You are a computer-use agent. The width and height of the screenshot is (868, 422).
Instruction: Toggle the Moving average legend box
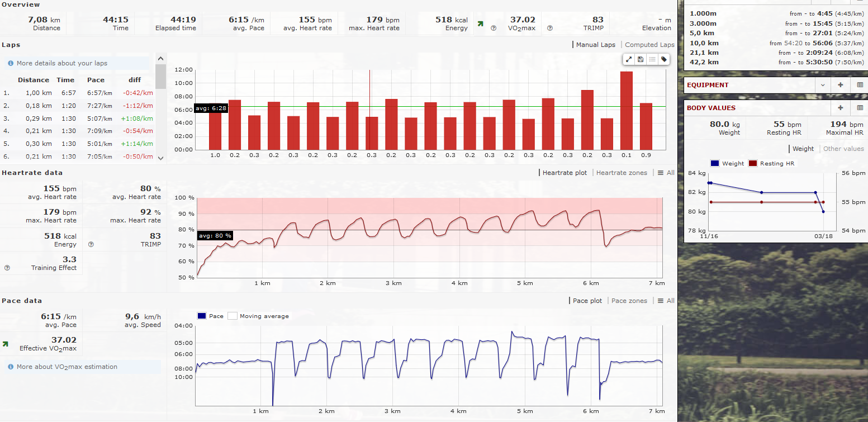click(x=233, y=316)
